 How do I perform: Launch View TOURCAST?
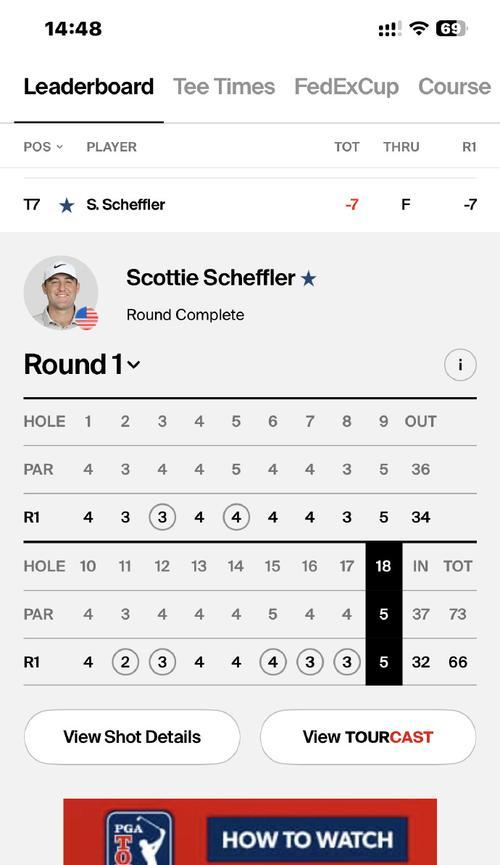pos(368,737)
